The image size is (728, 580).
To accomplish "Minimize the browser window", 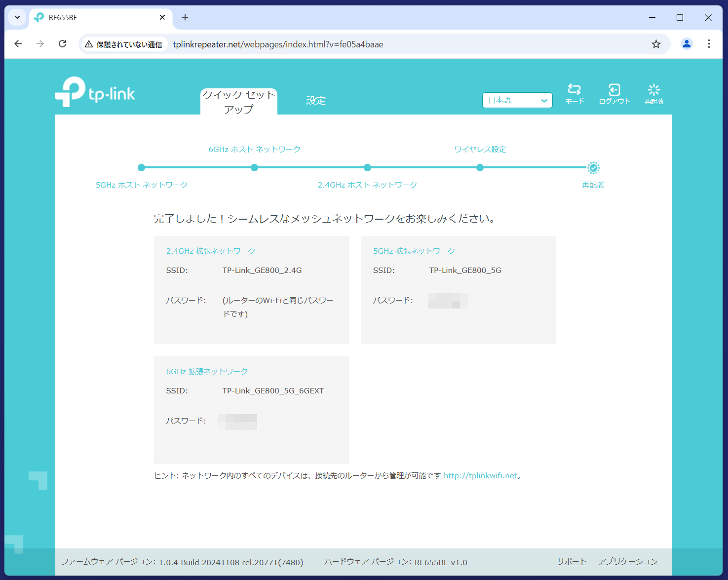I will tap(652, 17).
